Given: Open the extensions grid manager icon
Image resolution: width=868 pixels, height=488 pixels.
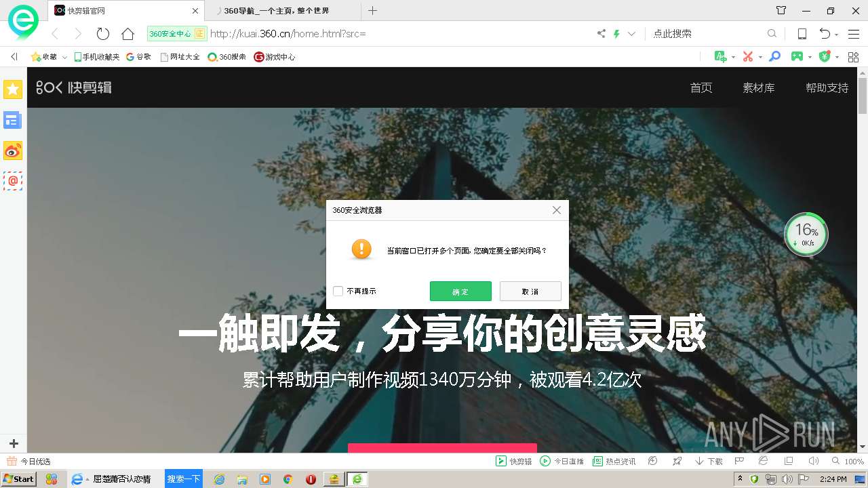Looking at the screenshot, I should (x=853, y=57).
